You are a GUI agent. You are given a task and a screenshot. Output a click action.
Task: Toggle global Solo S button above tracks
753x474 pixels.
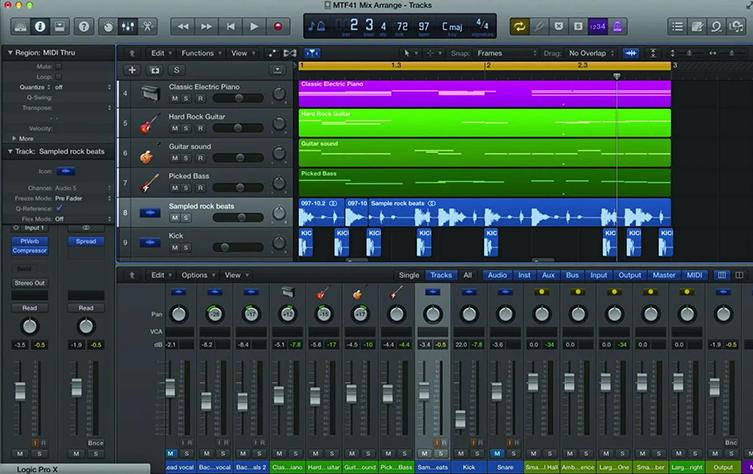point(177,70)
